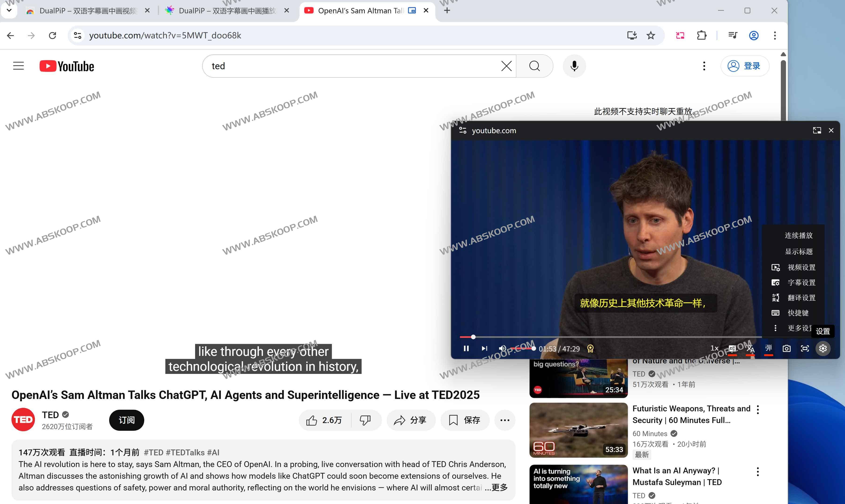The width and height of the screenshot is (845, 504).
Task: Toggle subtitles CC button in PiP player
Action: click(x=732, y=348)
